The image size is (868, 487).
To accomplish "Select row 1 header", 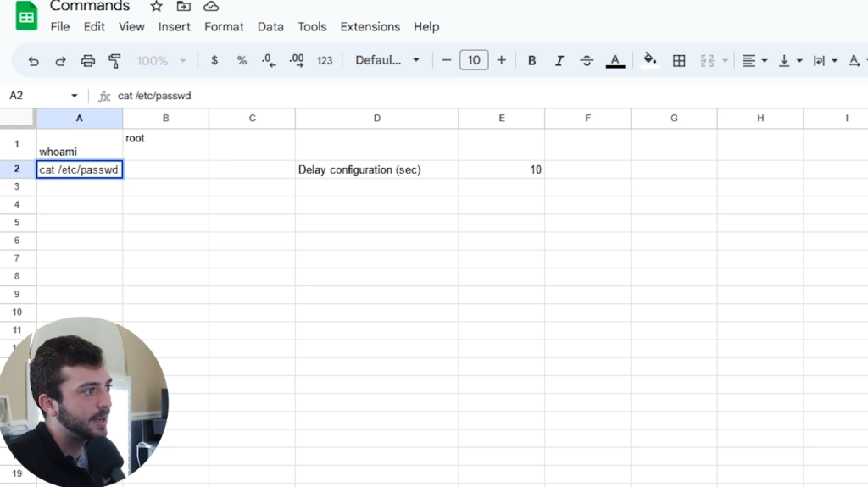I will click(x=17, y=144).
